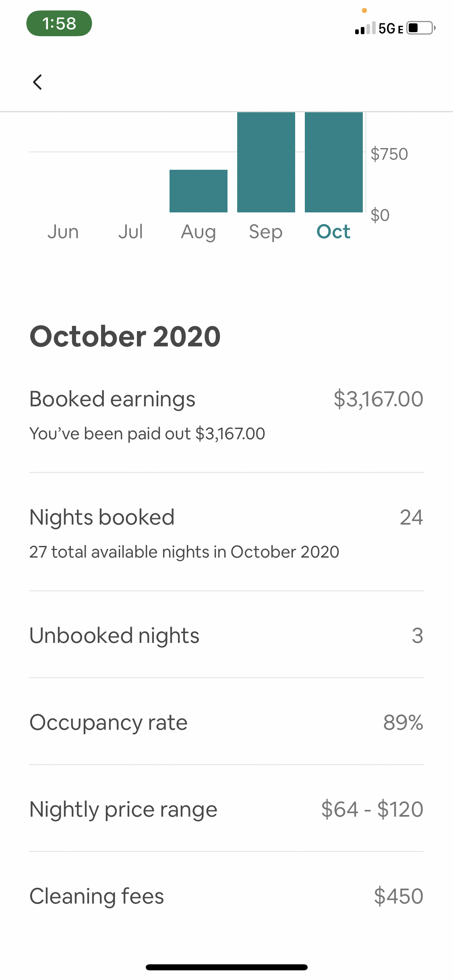Viewport: 453px width, 980px height.
Task: Tap the orange microphone indicator dot
Action: 364,10
